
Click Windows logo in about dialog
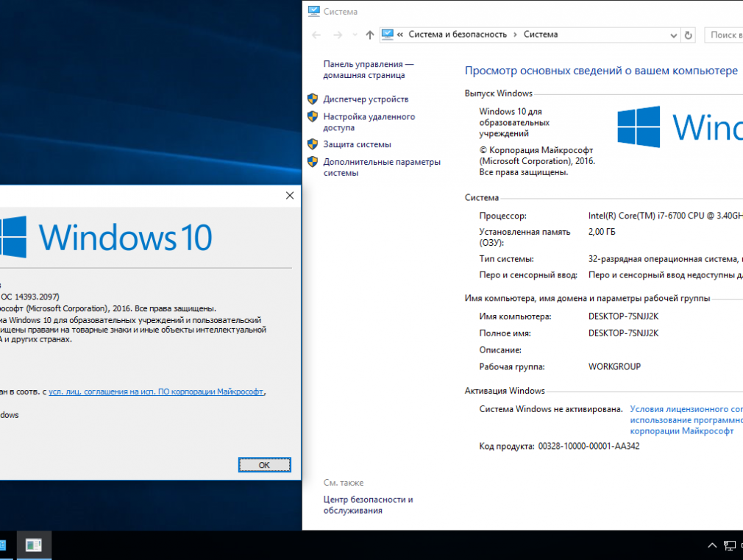coord(13,237)
